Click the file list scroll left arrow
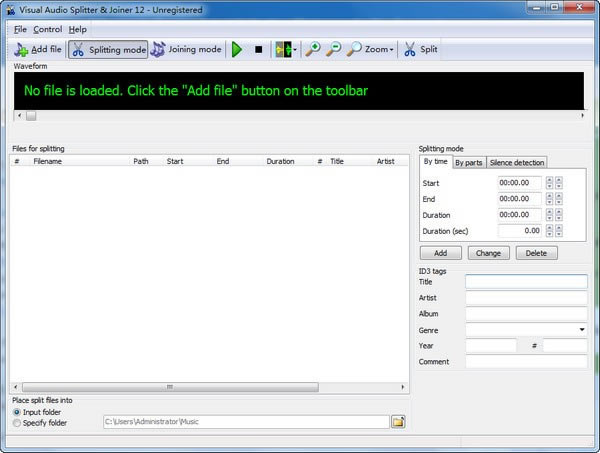 pyautogui.click(x=15, y=387)
